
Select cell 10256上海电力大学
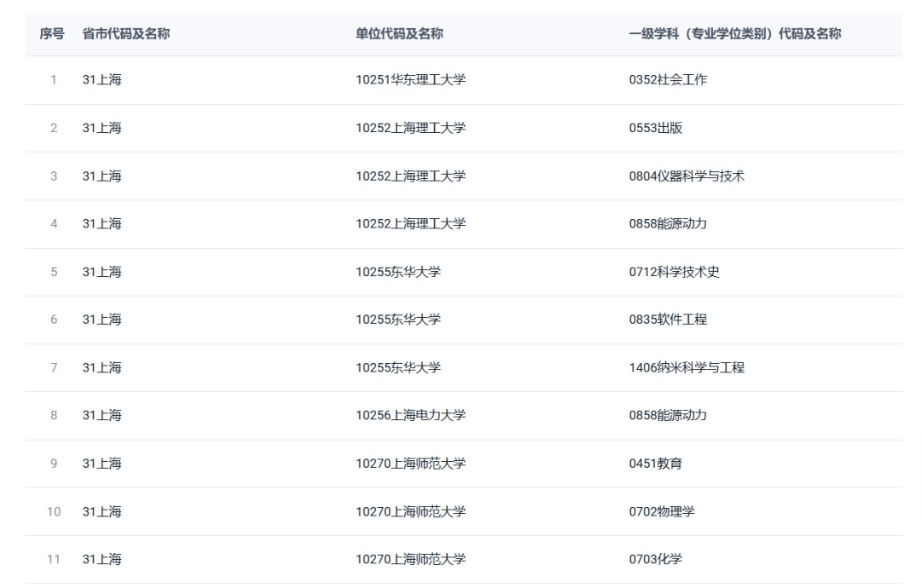(x=410, y=415)
